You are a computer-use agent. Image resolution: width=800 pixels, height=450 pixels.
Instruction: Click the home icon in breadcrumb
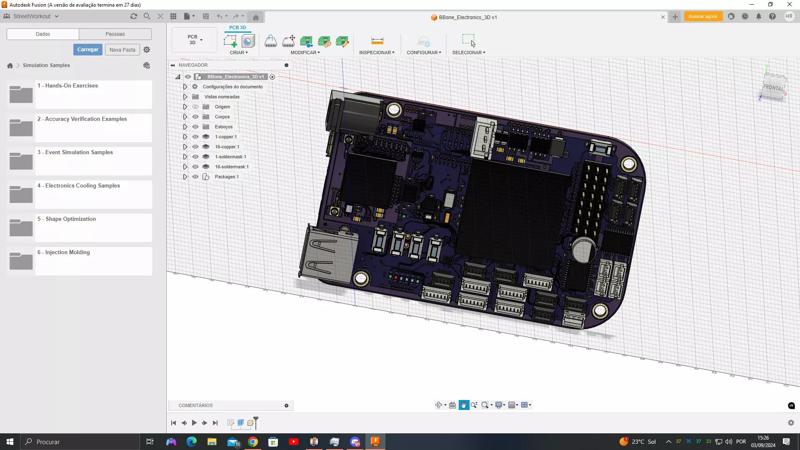10,65
